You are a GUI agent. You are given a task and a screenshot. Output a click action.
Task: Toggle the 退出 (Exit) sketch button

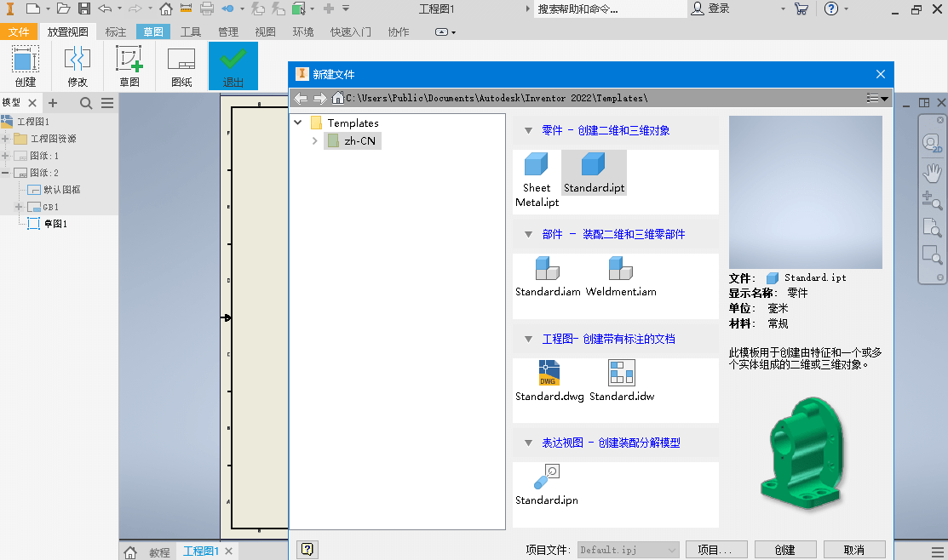(x=233, y=66)
